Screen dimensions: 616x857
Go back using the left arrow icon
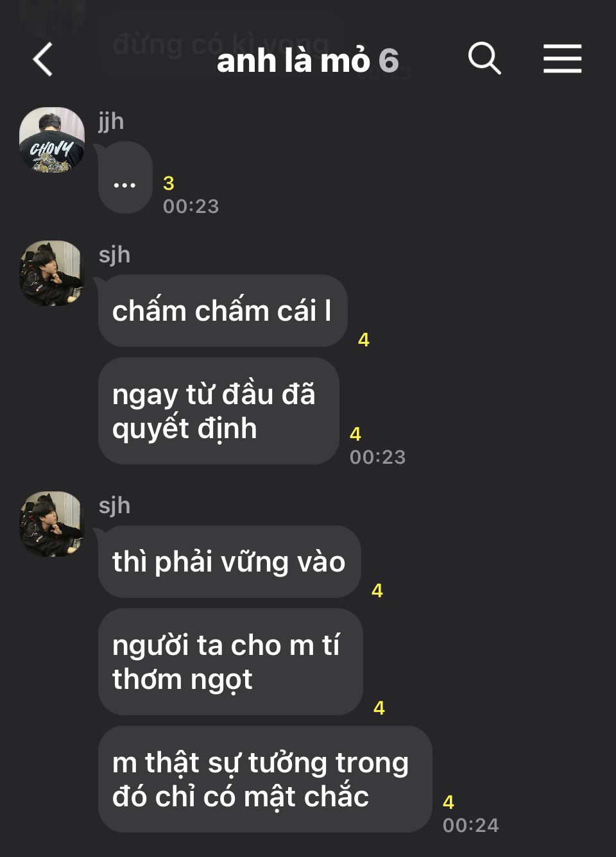pyautogui.click(x=43, y=60)
